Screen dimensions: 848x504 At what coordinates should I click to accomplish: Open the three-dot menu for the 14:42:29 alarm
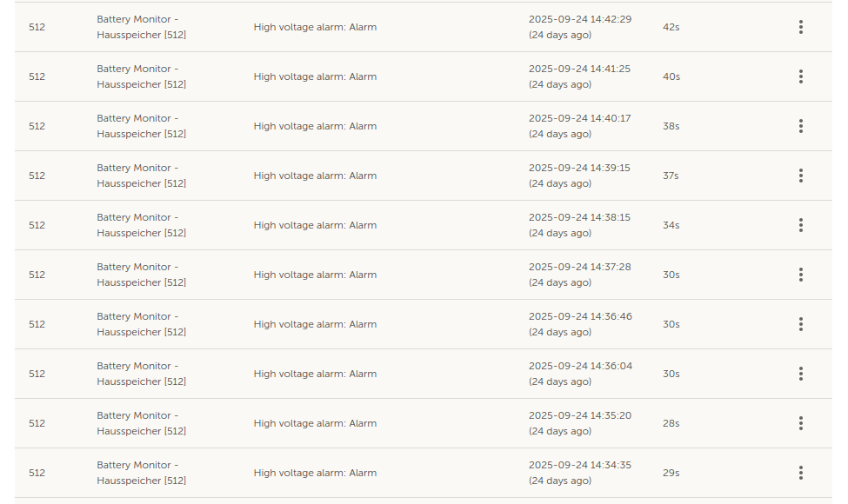[x=800, y=27]
